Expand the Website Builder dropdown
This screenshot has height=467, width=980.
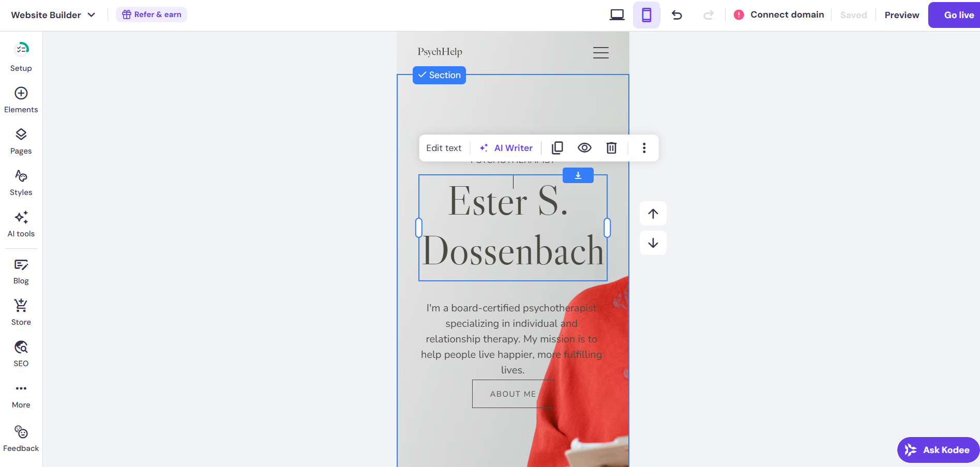[x=53, y=15]
